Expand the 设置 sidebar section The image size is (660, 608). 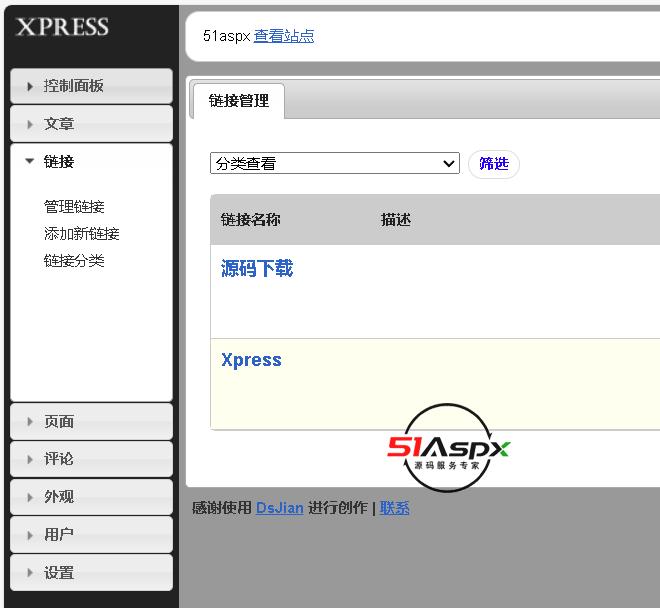coord(91,573)
